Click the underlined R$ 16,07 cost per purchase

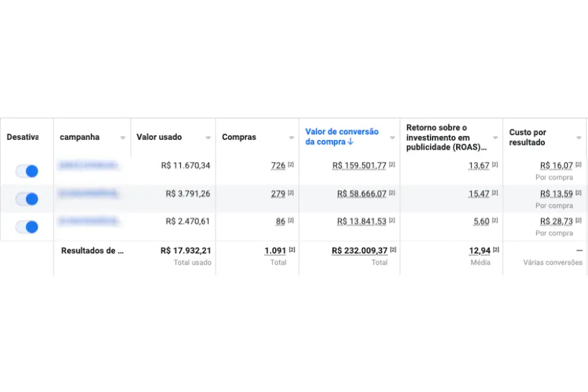[x=556, y=166]
